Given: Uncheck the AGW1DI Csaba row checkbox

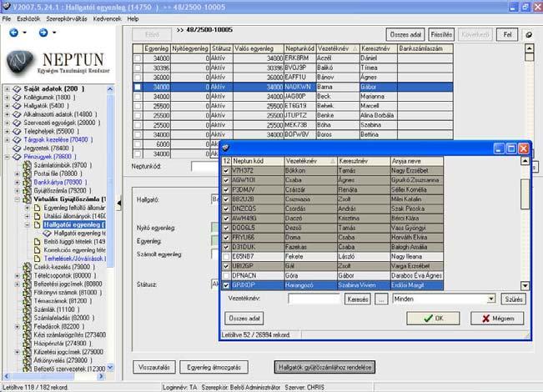Looking at the screenshot, I should point(226,180).
